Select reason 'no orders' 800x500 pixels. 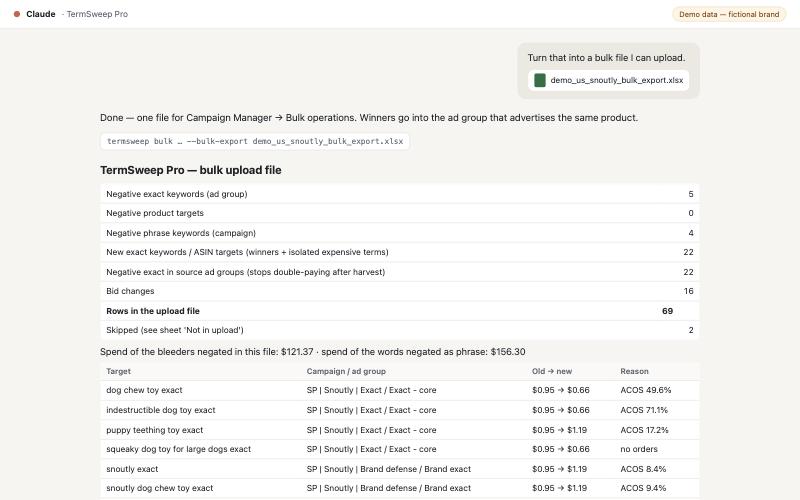(639, 449)
